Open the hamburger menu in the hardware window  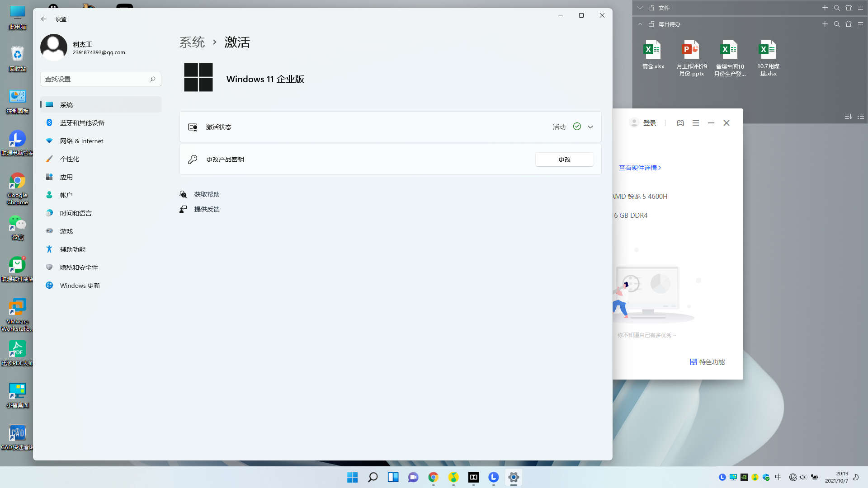click(696, 123)
